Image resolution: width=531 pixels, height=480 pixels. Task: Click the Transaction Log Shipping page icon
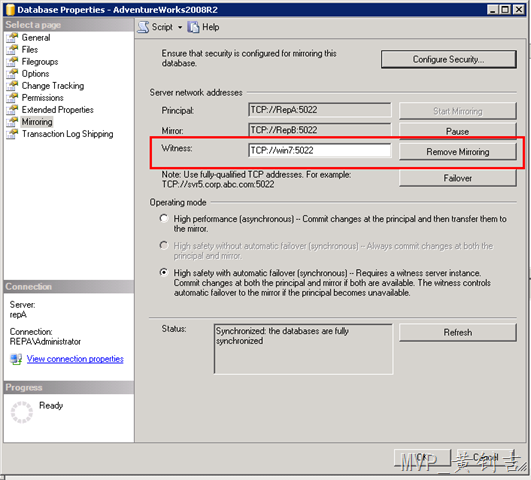click(12, 133)
